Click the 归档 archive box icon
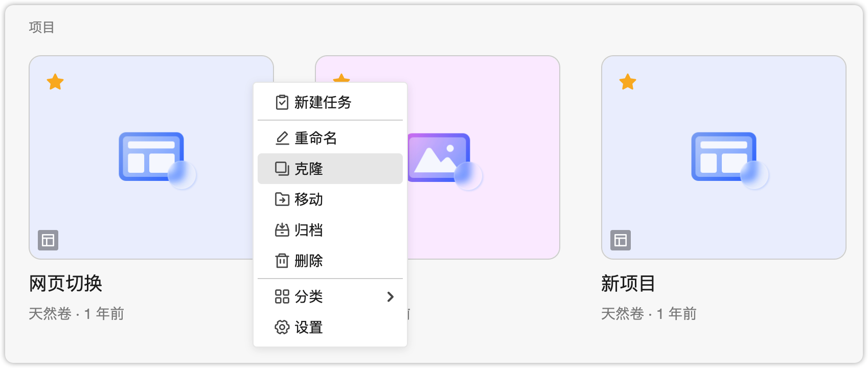The height and width of the screenshot is (368, 868). (x=282, y=230)
